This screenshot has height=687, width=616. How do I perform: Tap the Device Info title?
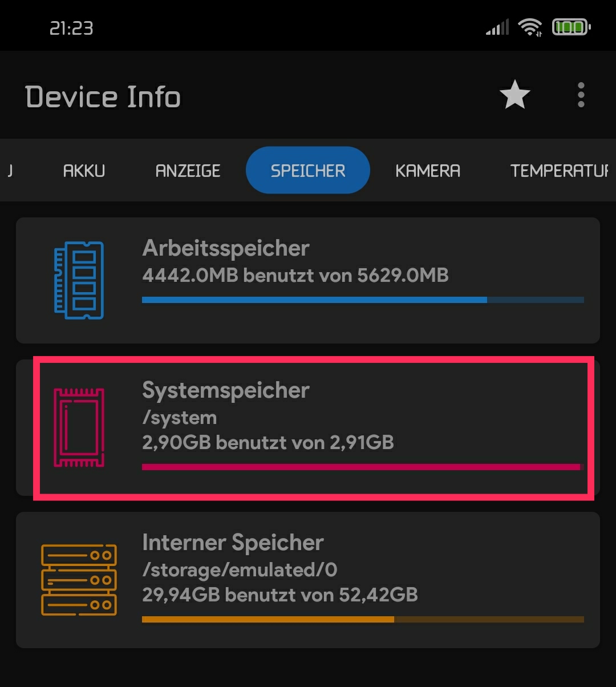click(103, 96)
